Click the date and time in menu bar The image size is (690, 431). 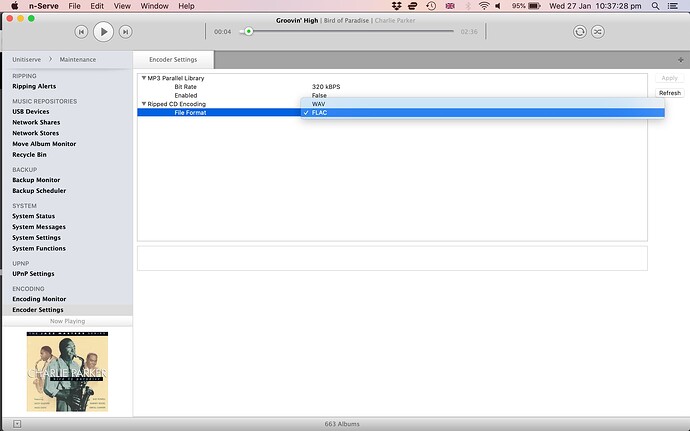(595, 6)
